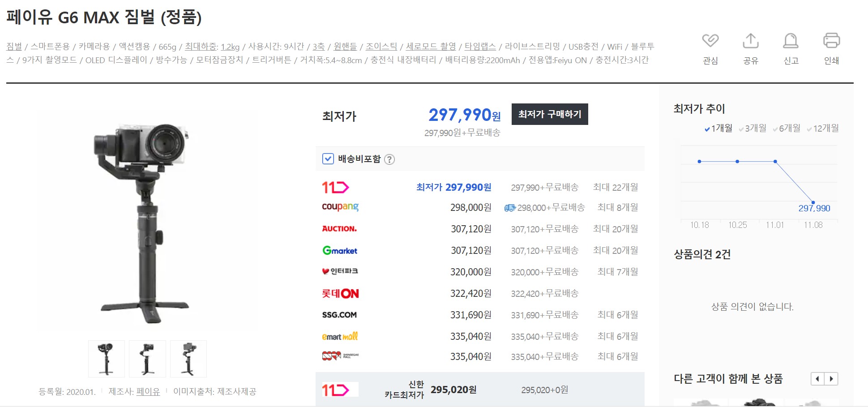
Task: Click the 307,120원 Auction price
Action: pos(471,229)
